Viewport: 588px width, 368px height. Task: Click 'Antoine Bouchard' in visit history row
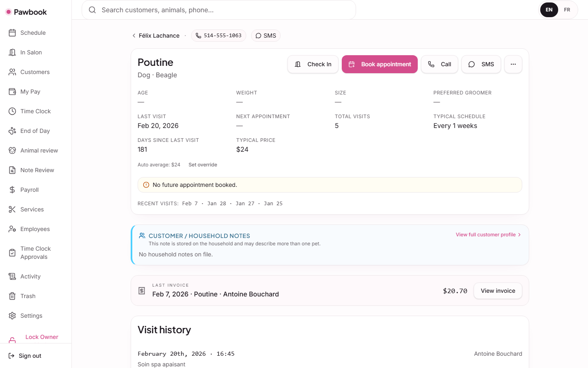coord(498,354)
